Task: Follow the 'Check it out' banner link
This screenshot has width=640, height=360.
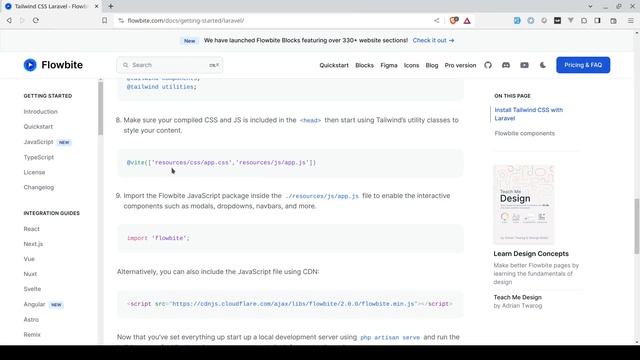Action: coord(433,40)
